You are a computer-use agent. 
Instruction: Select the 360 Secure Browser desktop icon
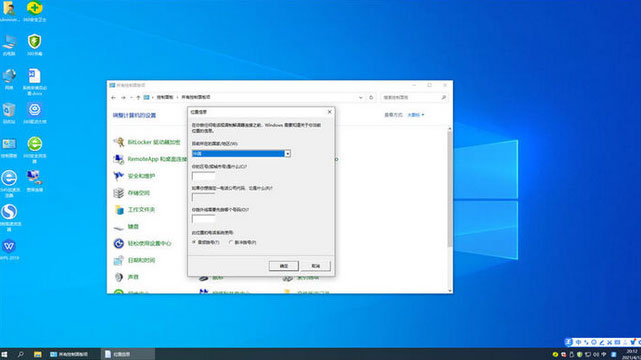34,150
